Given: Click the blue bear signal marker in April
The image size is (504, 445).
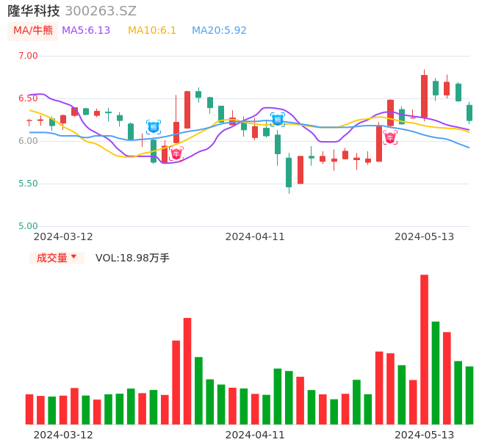Looking at the screenshot, I should (x=277, y=119).
